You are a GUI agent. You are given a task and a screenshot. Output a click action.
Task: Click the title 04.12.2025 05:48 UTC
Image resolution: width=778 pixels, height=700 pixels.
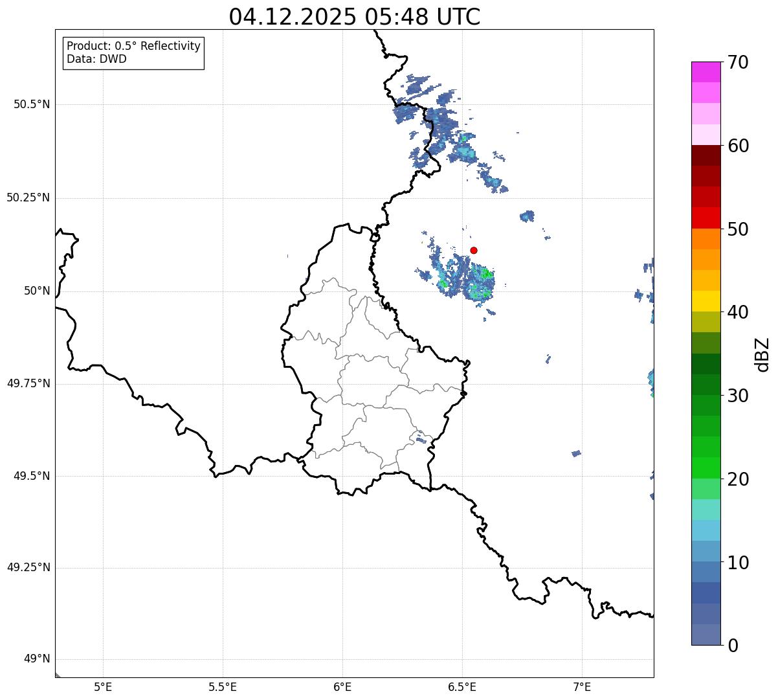[x=355, y=16]
